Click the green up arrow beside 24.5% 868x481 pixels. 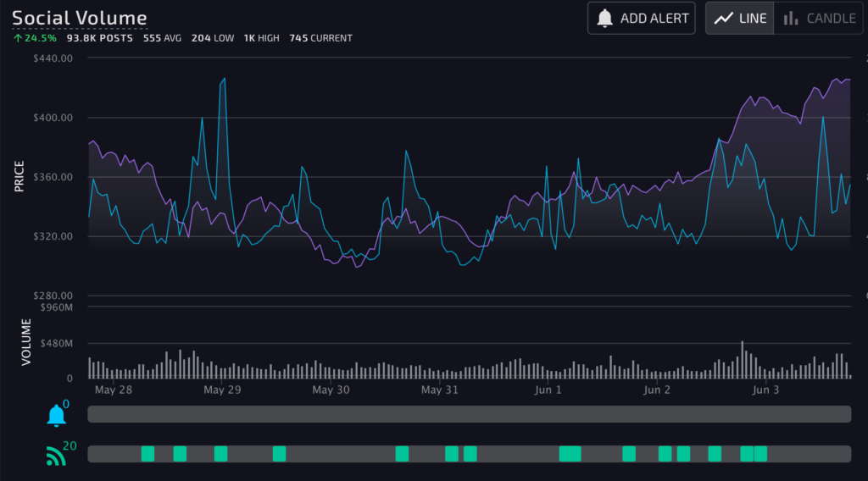17,38
